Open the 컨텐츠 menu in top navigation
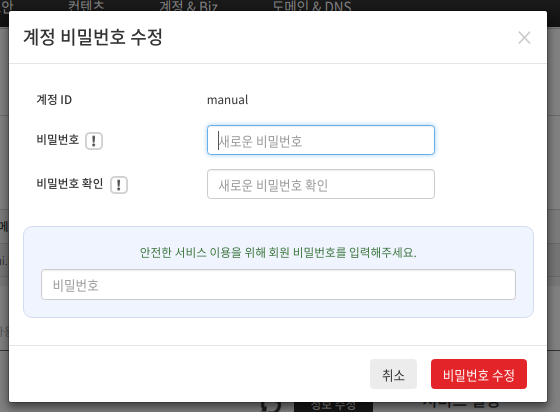The height and width of the screenshot is (412, 560). coord(86,6)
